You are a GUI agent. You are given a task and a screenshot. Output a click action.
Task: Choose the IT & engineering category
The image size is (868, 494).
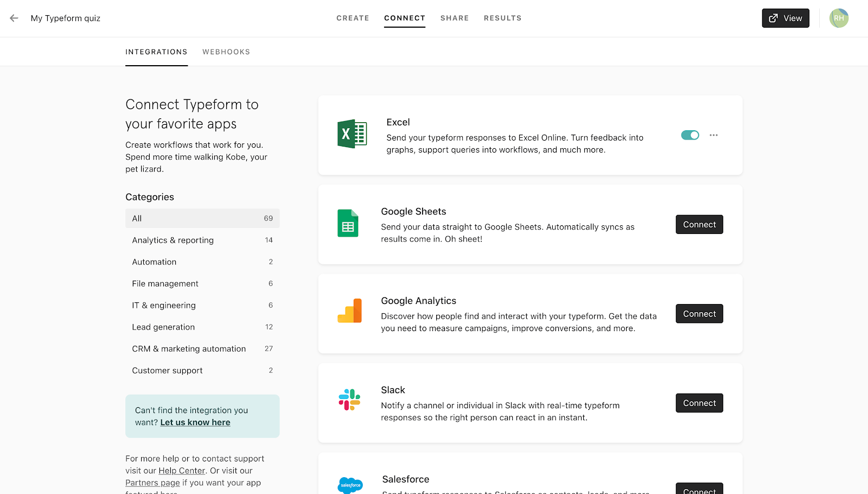202,305
